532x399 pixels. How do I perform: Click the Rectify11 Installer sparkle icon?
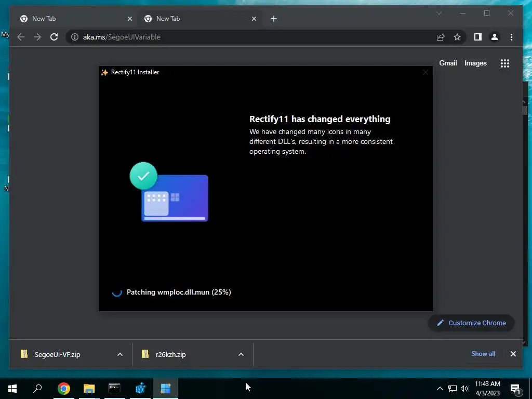coord(104,72)
